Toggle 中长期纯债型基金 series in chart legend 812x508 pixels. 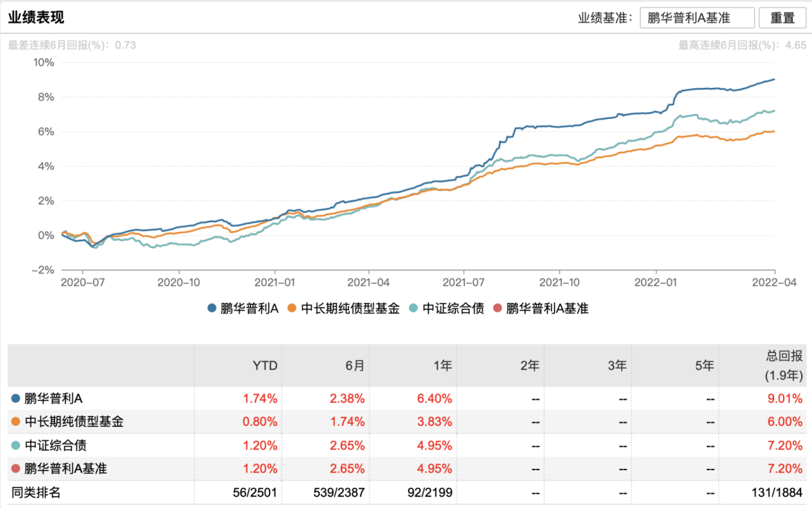344,308
